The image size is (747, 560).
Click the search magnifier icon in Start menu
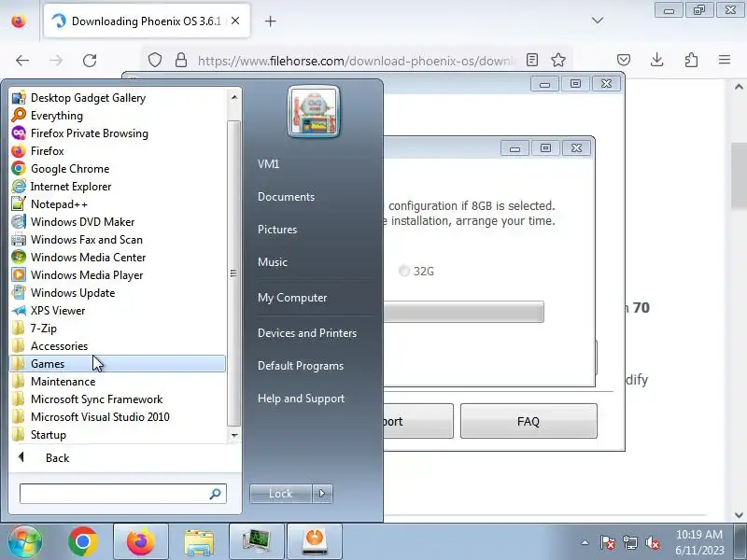[x=216, y=494]
